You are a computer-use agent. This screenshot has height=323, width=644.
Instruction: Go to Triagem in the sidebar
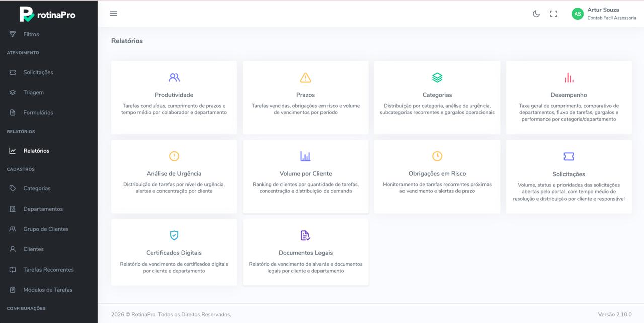tap(33, 92)
